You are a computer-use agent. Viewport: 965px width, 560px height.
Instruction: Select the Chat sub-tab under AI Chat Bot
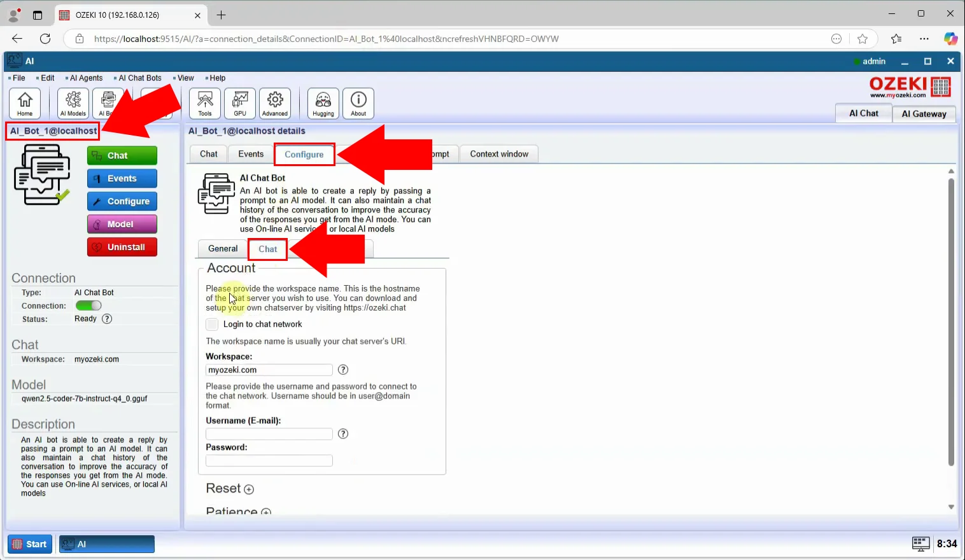pyautogui.click(x=268, y=249)
